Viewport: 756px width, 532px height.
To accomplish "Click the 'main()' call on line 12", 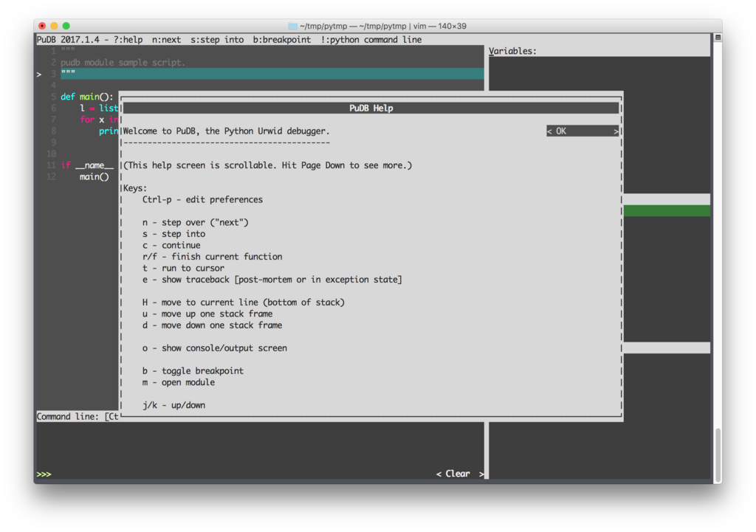I will coord(94,177).
